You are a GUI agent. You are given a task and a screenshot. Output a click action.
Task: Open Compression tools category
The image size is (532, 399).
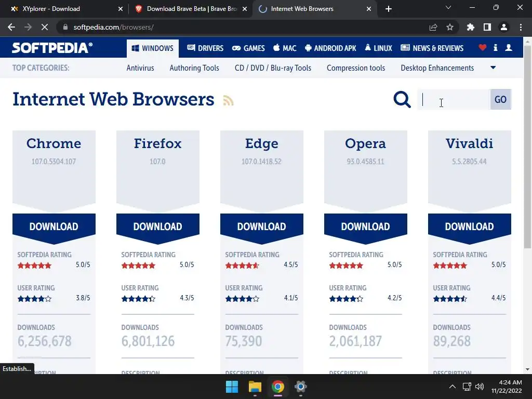356,68
